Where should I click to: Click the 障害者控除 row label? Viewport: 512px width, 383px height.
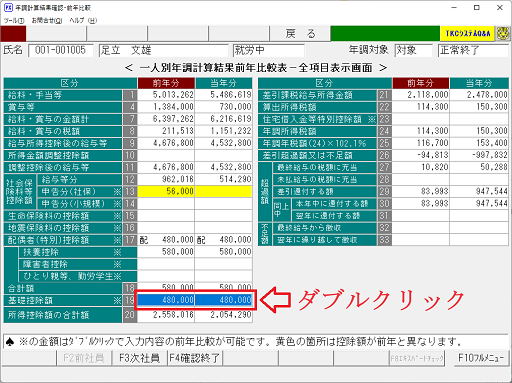[78, 264]
